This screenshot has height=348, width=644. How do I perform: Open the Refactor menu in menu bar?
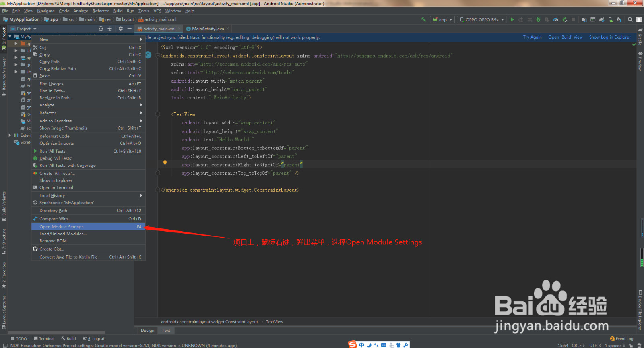coord(101,11)
